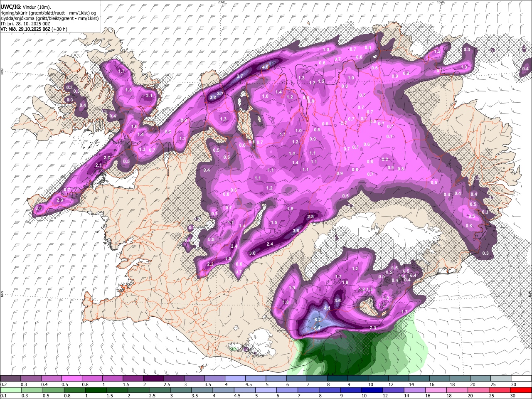Click the 2.8 precipitation value on the map
532x399 pixels.
(310, 217)
